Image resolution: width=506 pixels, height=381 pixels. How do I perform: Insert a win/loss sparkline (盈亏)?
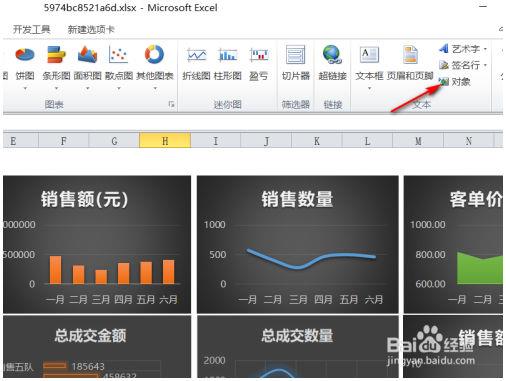pos(259,63)
